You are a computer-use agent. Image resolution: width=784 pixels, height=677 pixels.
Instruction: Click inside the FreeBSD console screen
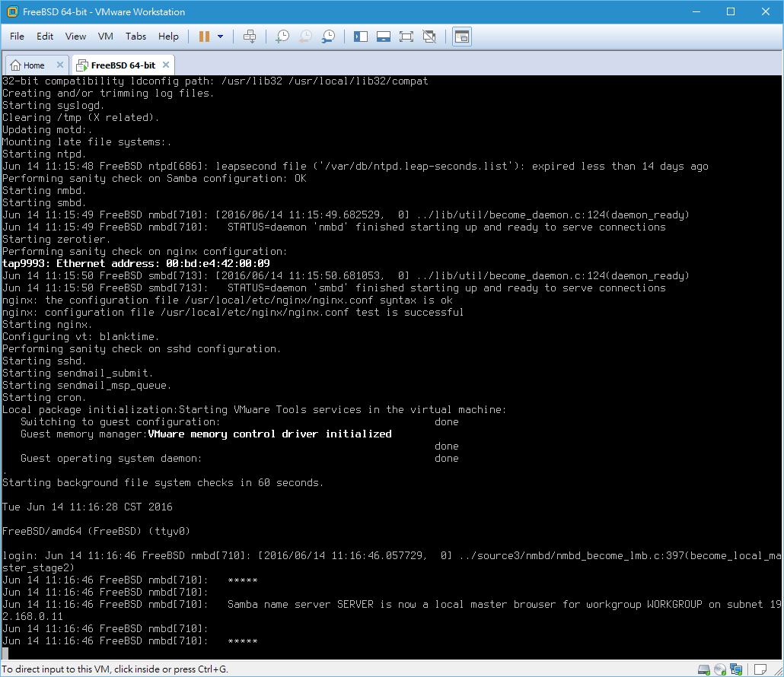(x=391, y=365)
